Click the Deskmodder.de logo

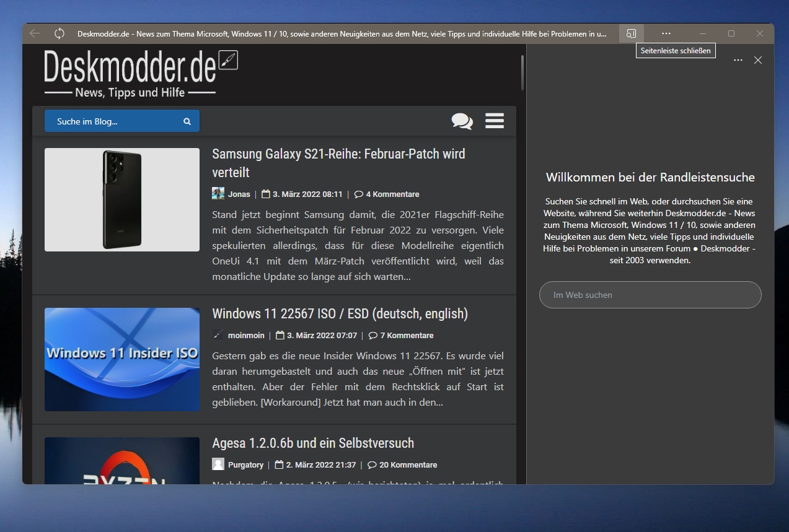(141, 74)
